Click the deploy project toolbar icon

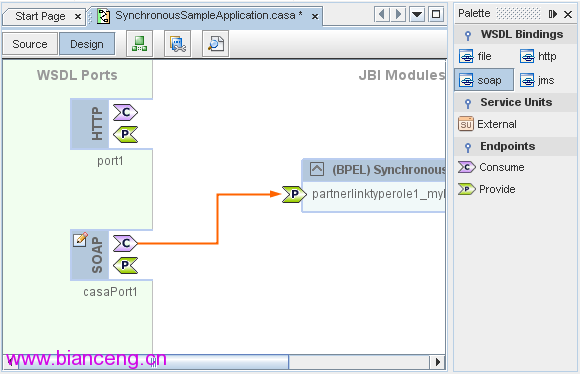coord(178,44)
